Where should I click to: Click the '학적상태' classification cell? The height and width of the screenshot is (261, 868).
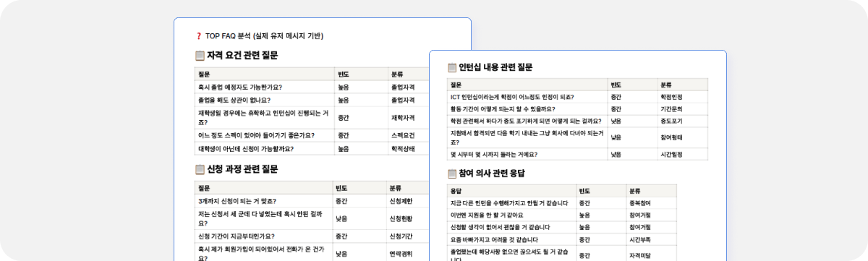402,149
